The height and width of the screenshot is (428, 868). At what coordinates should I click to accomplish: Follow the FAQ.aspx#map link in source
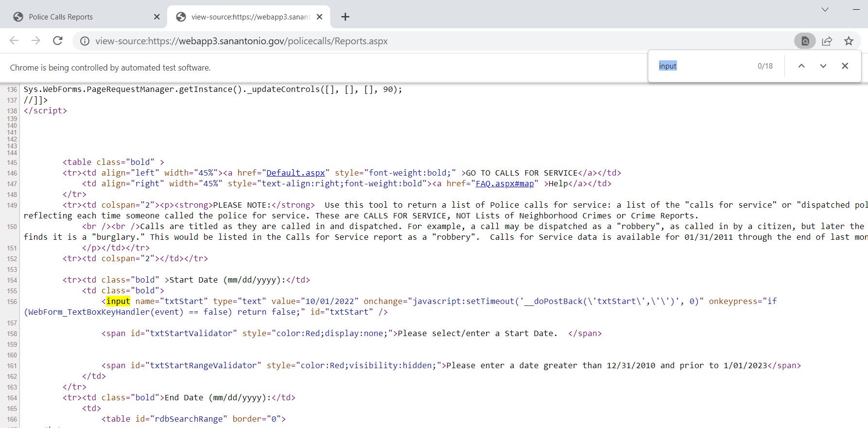coord(504,184)
